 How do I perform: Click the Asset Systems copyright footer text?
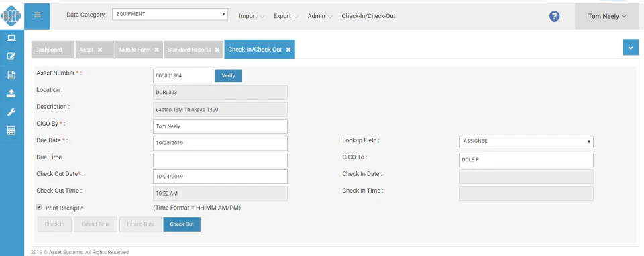tap(80, 252)
